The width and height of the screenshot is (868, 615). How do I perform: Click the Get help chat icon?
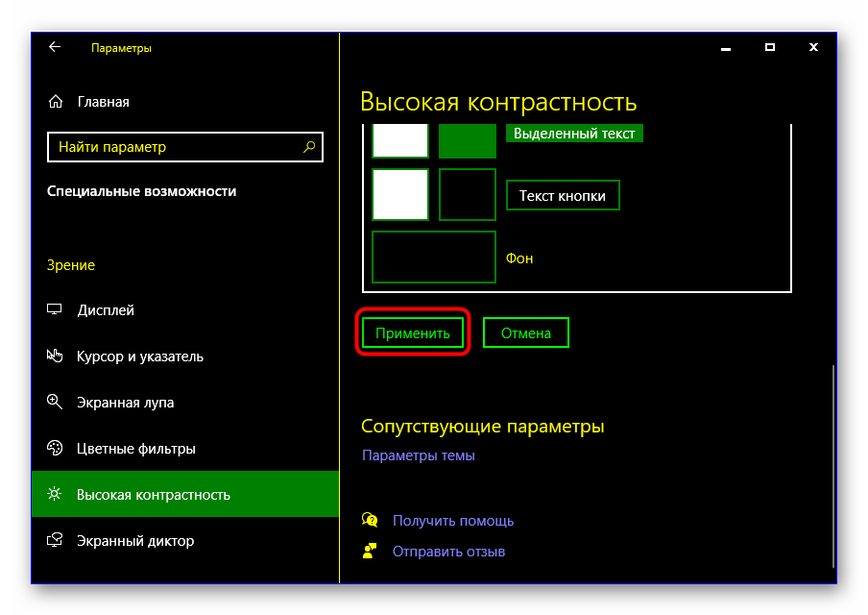(370, 520)
